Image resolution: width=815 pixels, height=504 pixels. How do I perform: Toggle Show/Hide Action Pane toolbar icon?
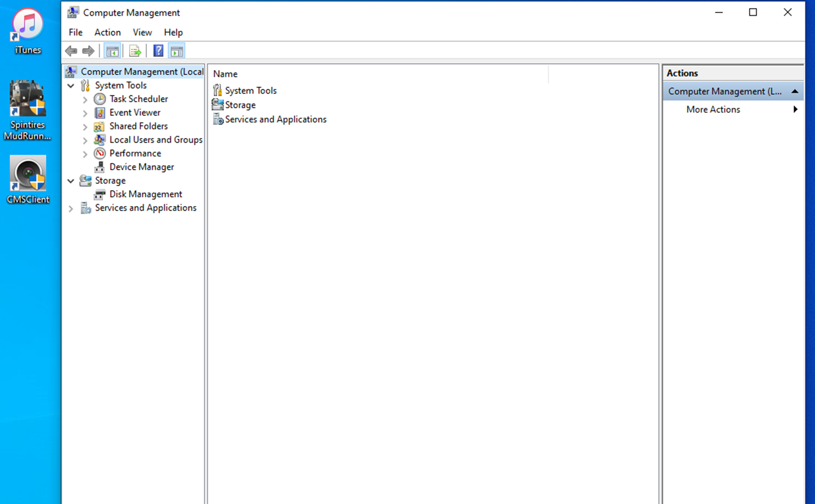coord(177,51)
